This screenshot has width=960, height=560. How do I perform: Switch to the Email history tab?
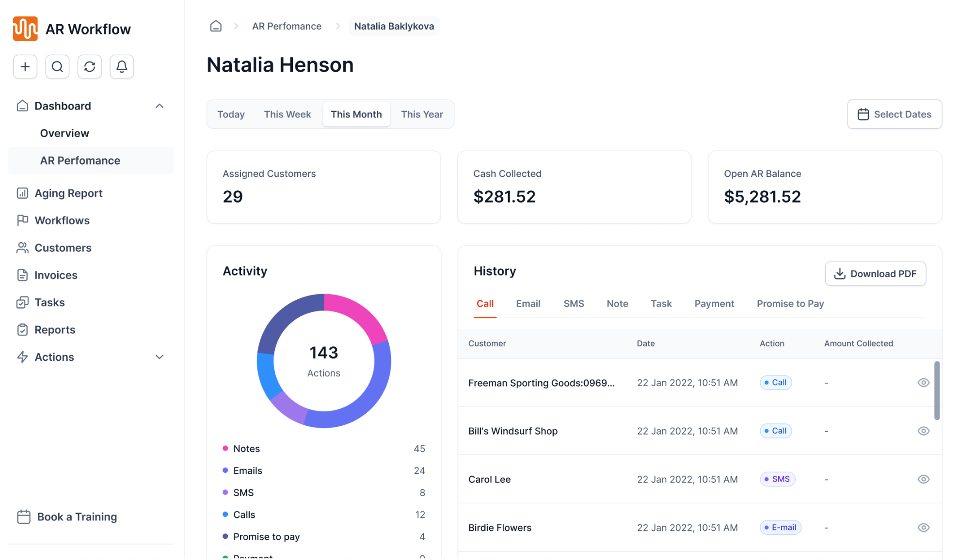coord(528,304)
